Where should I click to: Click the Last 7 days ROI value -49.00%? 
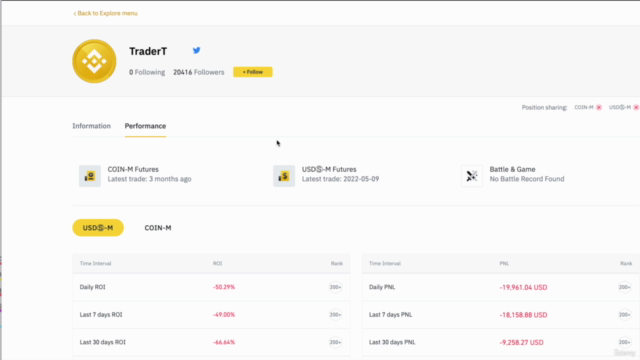pyautogui.click(x=224, y=315)
